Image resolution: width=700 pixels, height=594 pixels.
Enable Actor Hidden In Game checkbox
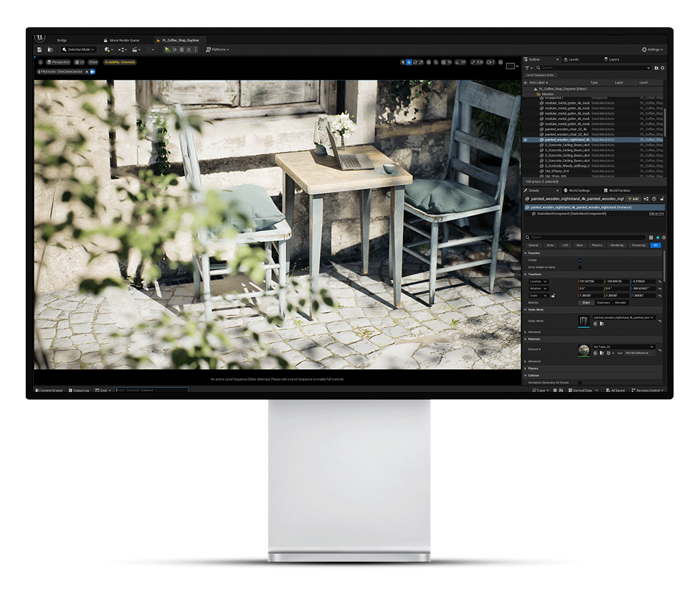pyautogui.click(x=580, y=267)
